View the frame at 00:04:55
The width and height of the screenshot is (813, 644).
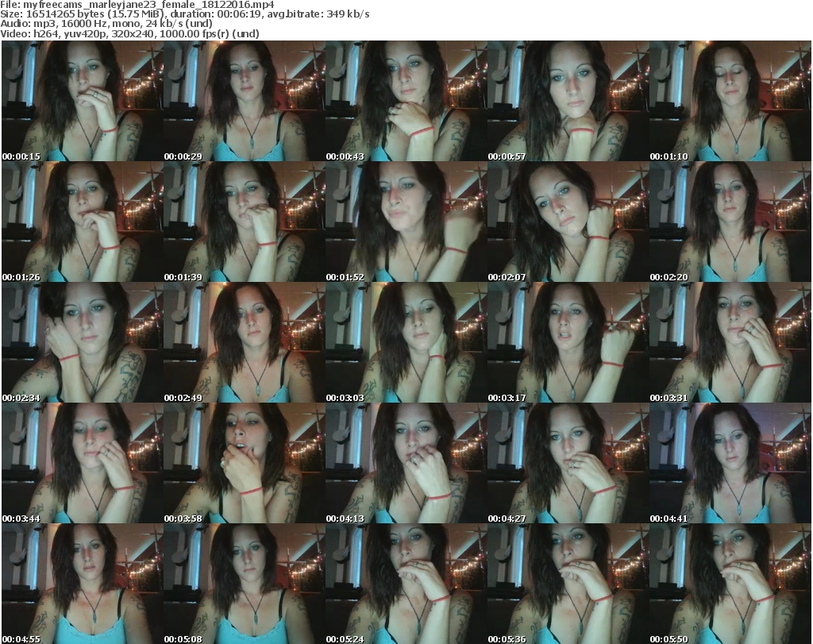coord(83,584)
